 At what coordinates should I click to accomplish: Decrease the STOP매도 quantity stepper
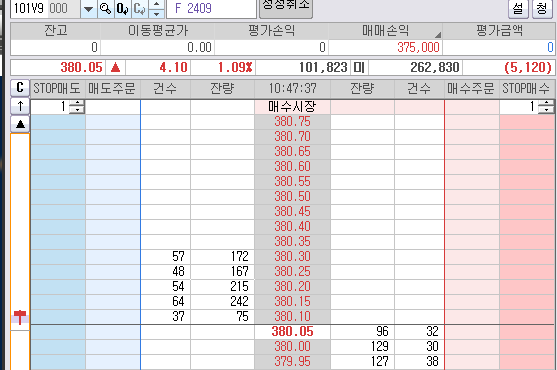[x=77, y=110]
